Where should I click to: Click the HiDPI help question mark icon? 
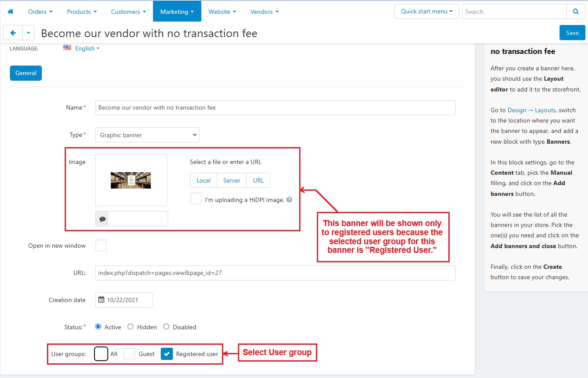[x=289, y=200]
